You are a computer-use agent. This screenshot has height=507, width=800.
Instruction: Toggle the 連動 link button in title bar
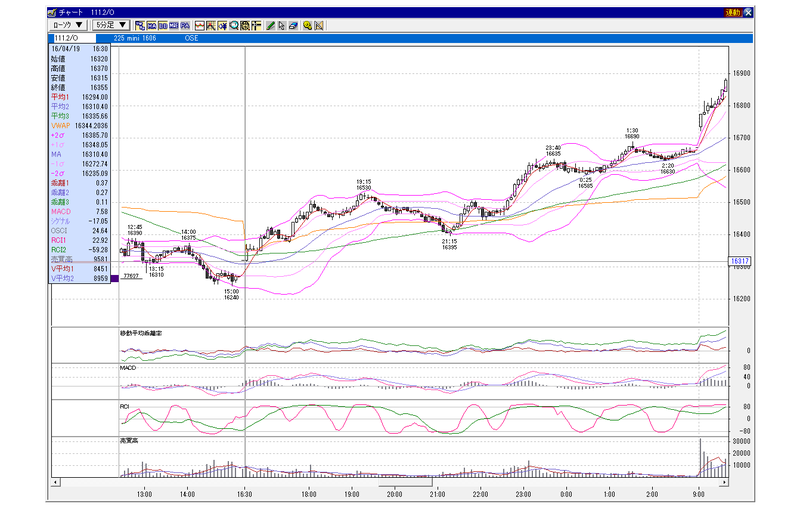pyautogui.click(x=733, y=12)
